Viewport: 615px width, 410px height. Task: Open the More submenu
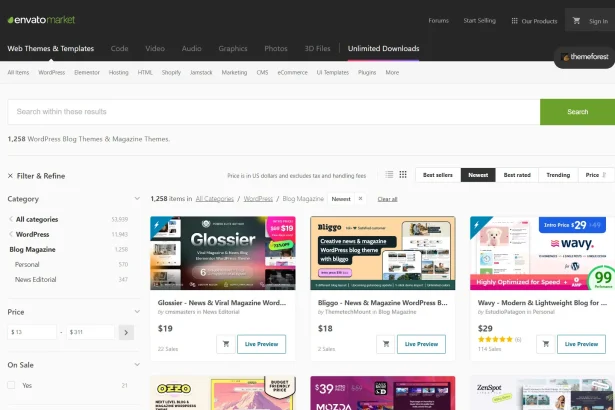click(392, 73)
